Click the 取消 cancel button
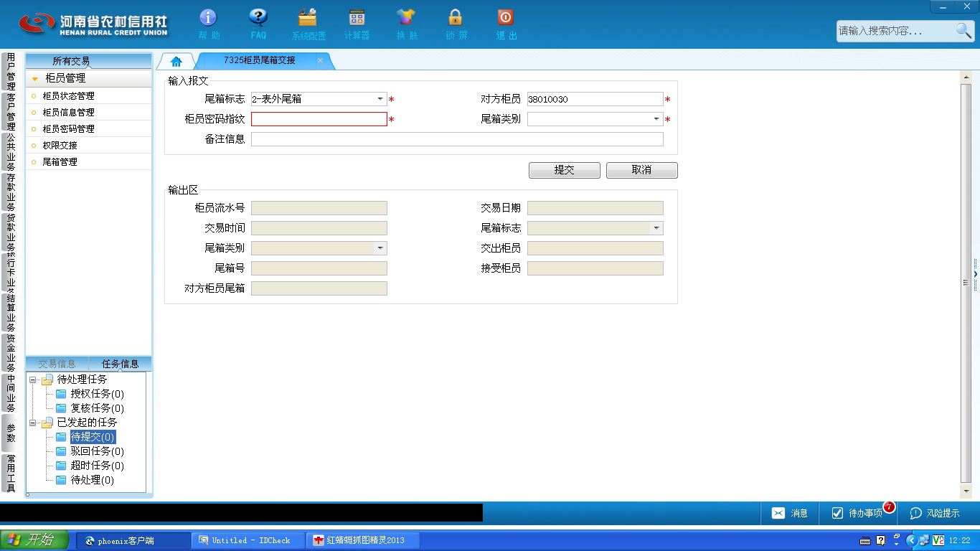This screenshot has height=551, width=980. [x=642, y=170]
